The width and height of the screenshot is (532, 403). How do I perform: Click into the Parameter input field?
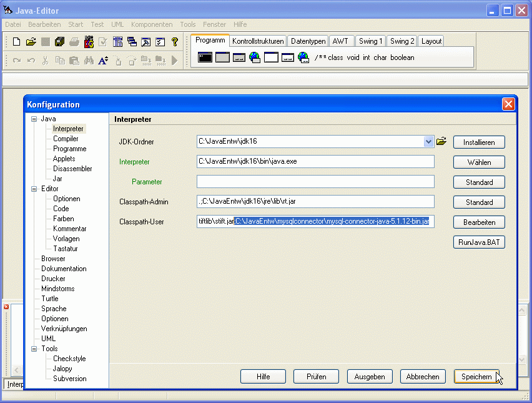pyautogui.click(x=315, y=182)
